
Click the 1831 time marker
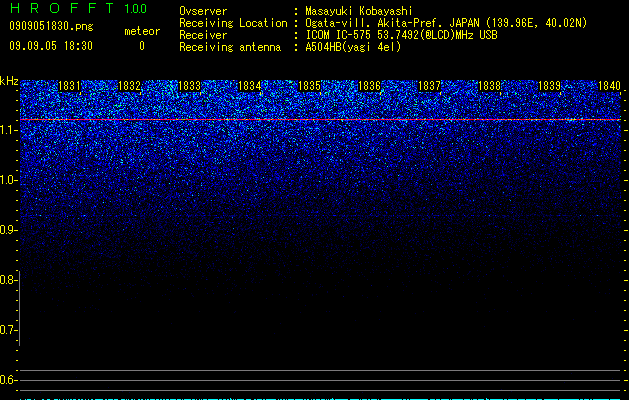pyautogui.click(x=69, y=86)
